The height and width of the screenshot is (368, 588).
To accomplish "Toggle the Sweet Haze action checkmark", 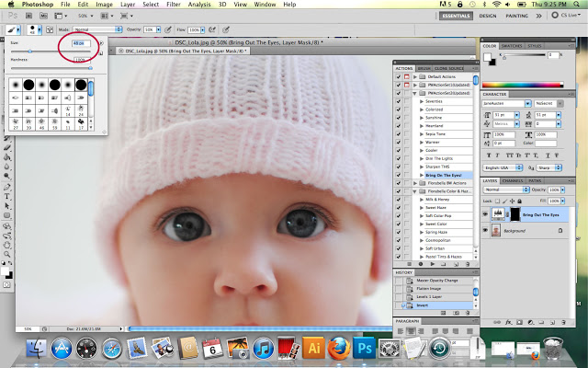I will (x=398, y=208).
